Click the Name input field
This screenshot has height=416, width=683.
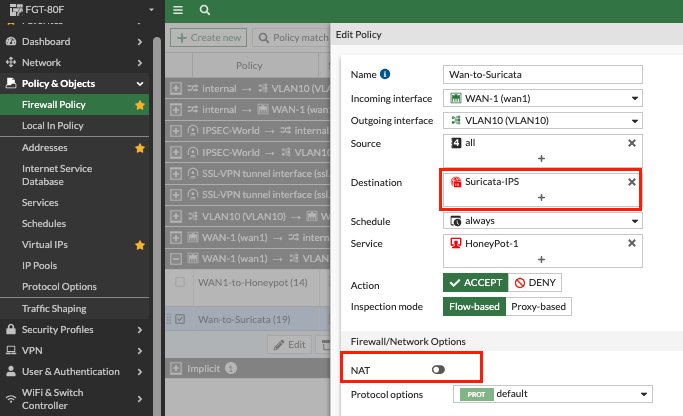[541, 75]
